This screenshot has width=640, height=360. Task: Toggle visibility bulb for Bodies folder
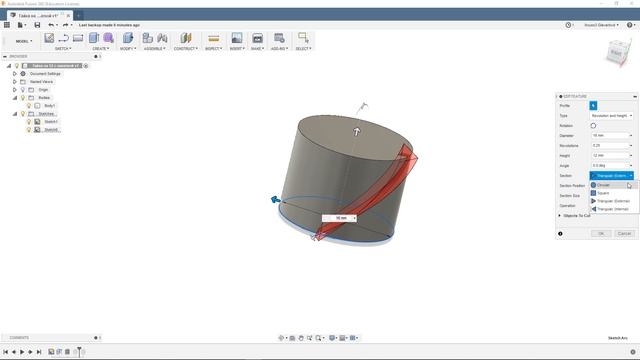tap(23, 98)
